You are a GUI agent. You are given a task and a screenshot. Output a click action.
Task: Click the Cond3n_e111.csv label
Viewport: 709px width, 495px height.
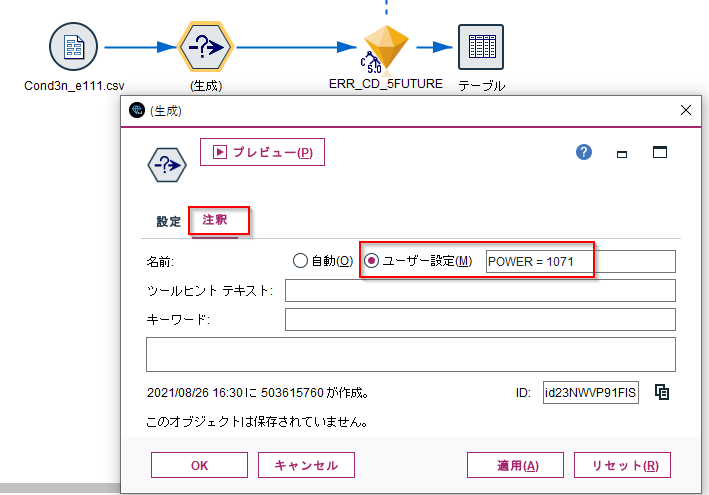(74, 86)
